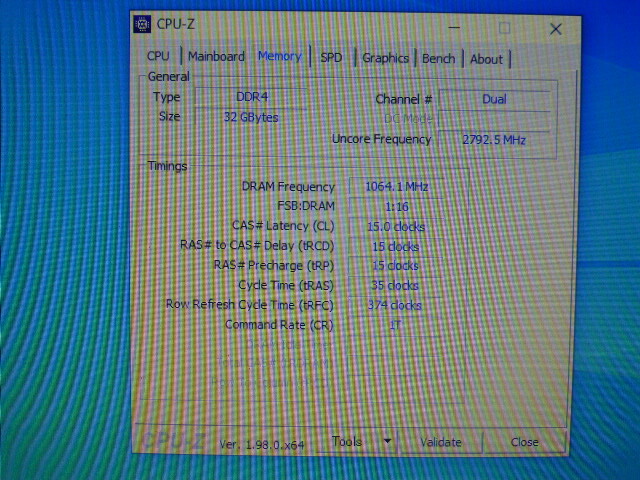Close the CPU-Z window with X
The height and width of the screenshot is (480, 640).
point(556,29)
